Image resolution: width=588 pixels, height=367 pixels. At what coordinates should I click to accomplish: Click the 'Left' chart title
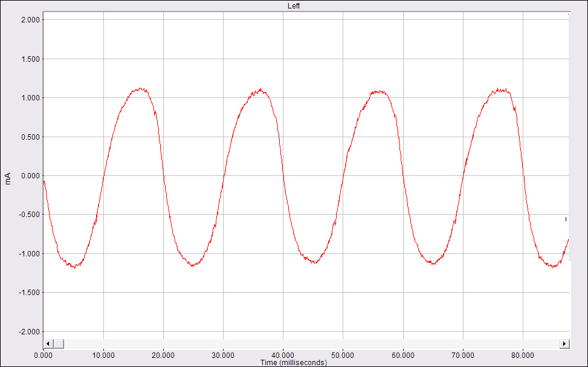294,6
